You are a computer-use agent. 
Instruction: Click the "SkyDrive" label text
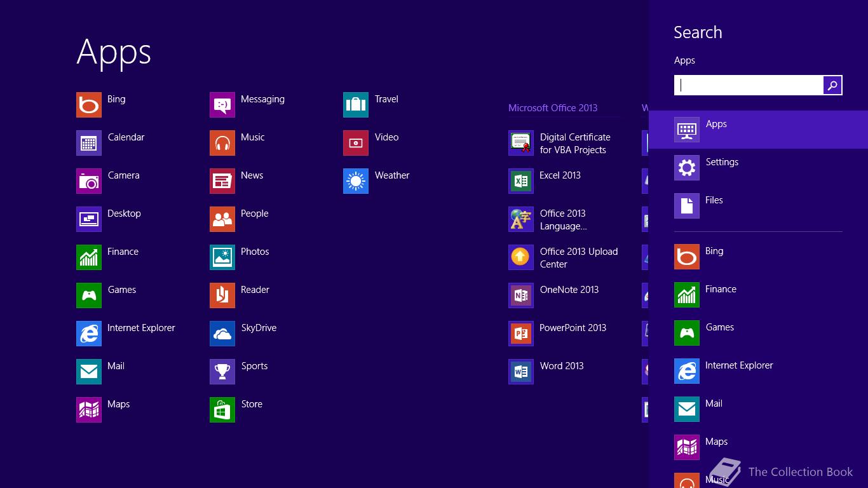[x=259, y=328]
